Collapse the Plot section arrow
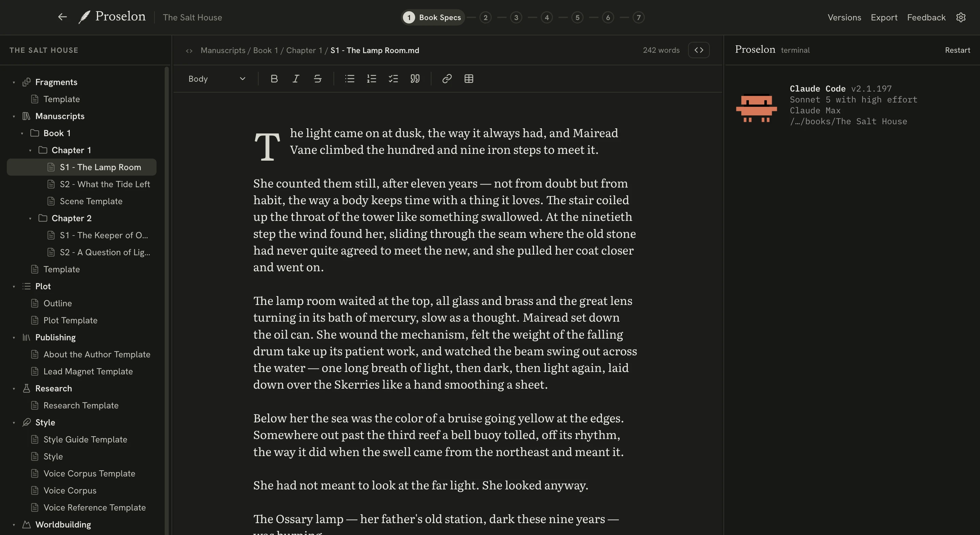 click(14, 286)
